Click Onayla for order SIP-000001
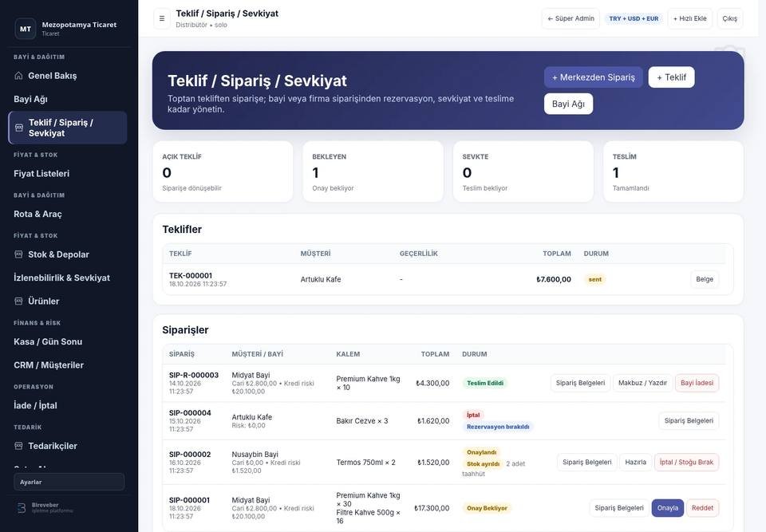766x532 pixels. [667, 508]
